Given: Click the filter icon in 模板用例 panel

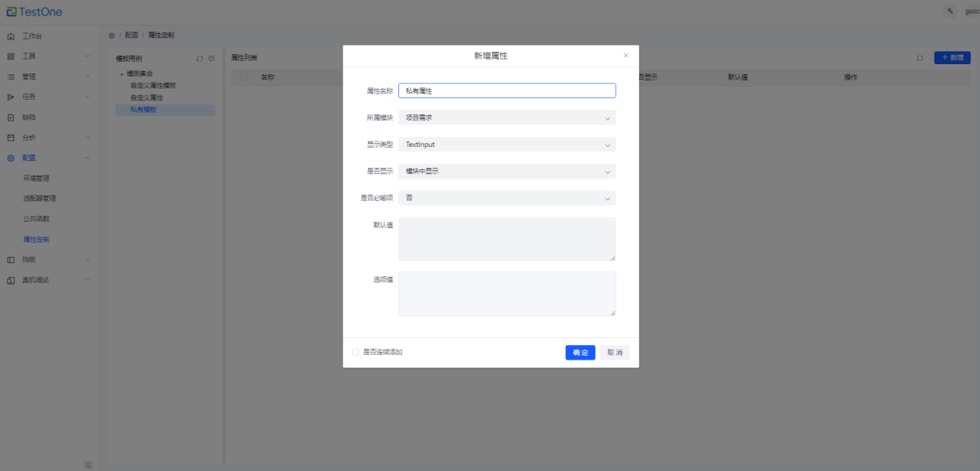Looking at the screenshot, I should click(211, 59).
